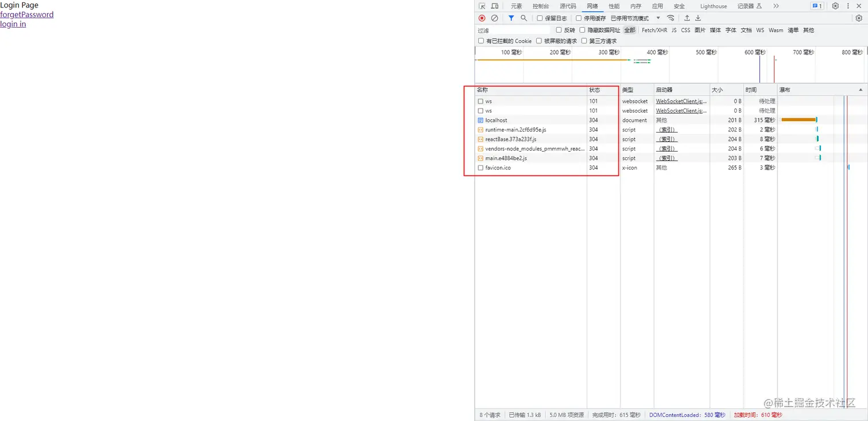Open the Lighthouse tab
The height and width of the screenshot is (421, 868).
pos(713,6)
